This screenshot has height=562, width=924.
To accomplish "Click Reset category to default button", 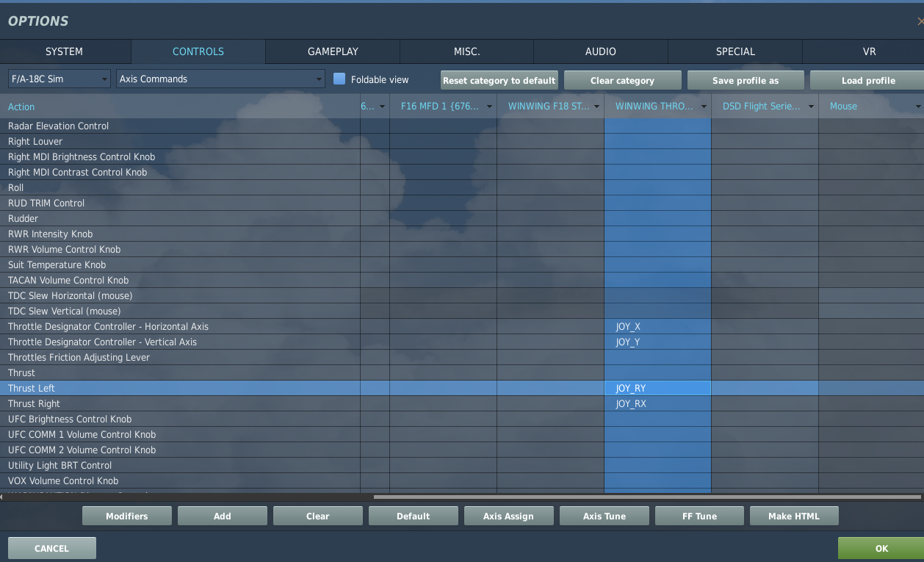I will [x=499, y=80].
